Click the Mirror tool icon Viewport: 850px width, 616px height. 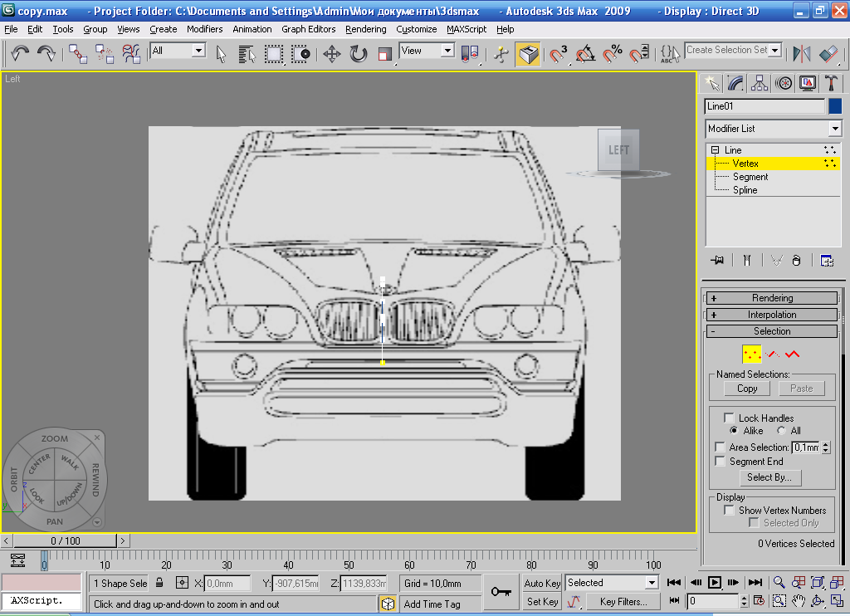802,54
